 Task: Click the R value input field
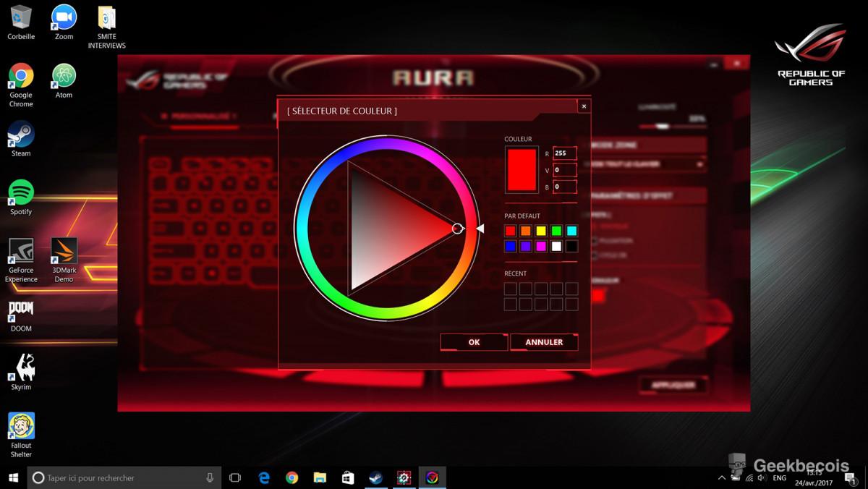(x=564, y=153)
